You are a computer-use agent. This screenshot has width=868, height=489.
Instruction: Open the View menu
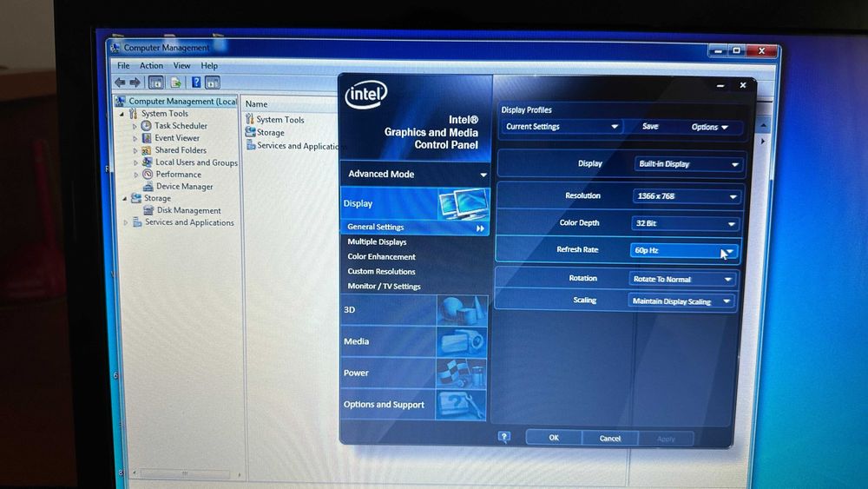tap(181, 65)
